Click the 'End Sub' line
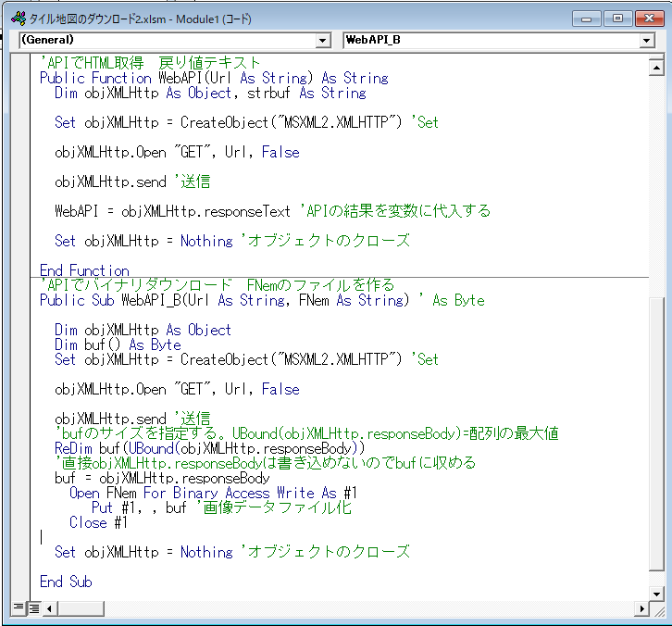Image resolution: width=672 pixels, height=626 pixels. click(x=66, y=582)
